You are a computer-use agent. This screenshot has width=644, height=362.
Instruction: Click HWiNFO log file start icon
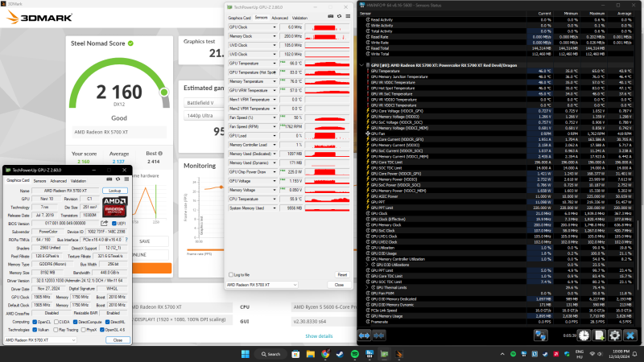pos(599,335)
